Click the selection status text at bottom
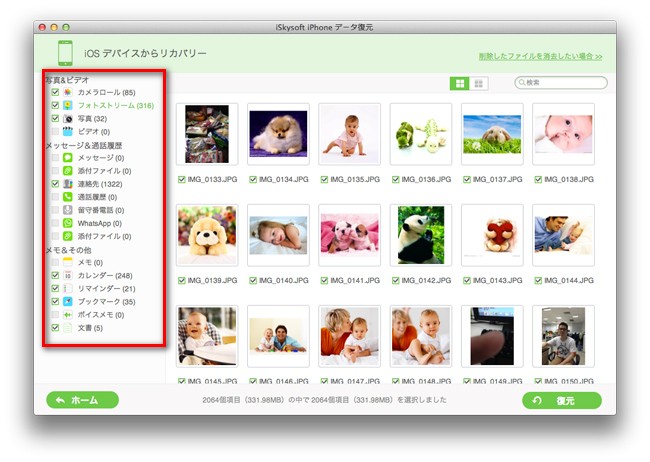This screenshot has height=462, width=650. coord(324,400)
